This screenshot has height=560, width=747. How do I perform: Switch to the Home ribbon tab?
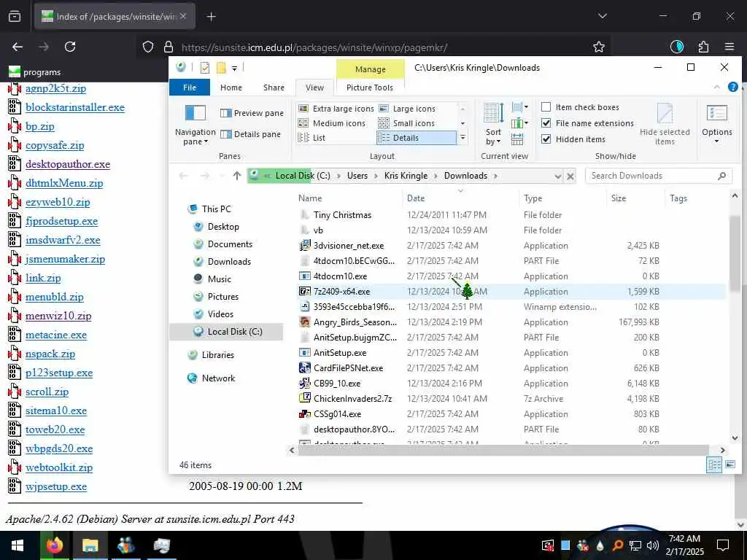pyautogui.click(x=231, y=87)
